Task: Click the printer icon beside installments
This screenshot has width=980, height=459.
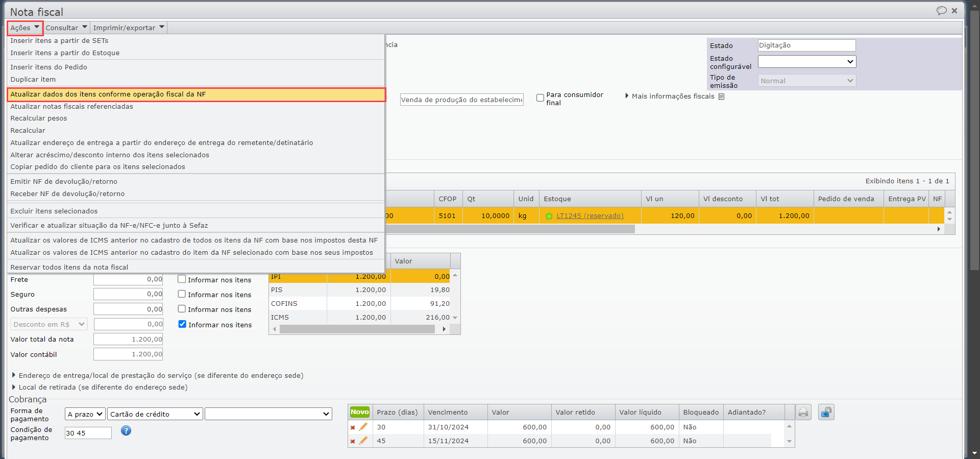Action: (803, 412)
